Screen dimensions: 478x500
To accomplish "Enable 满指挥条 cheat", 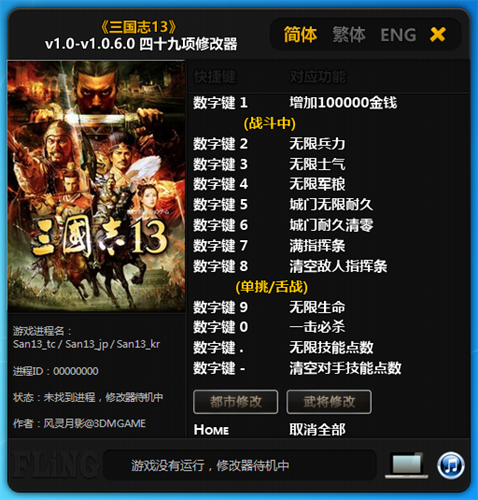I will coord(317,246).
